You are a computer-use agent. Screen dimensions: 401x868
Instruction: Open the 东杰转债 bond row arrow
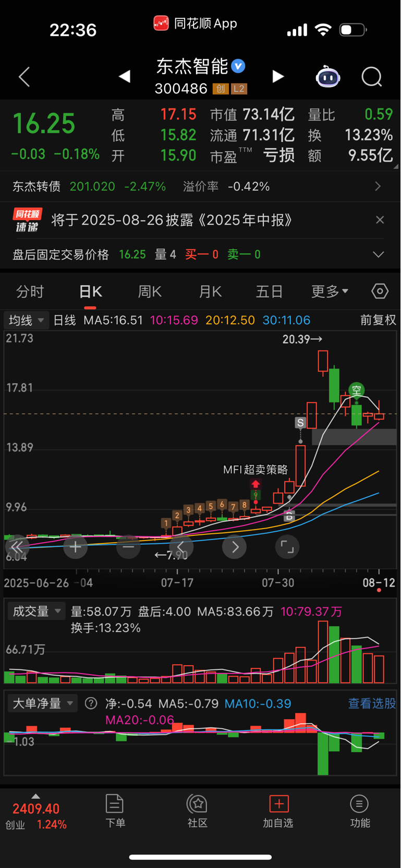pyautogui.click(x=378, y=186)
